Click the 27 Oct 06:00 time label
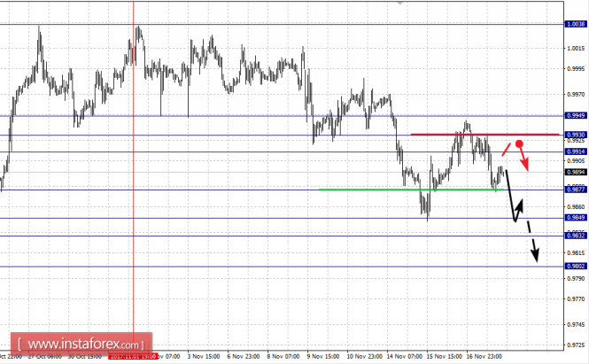 point(44,356)
